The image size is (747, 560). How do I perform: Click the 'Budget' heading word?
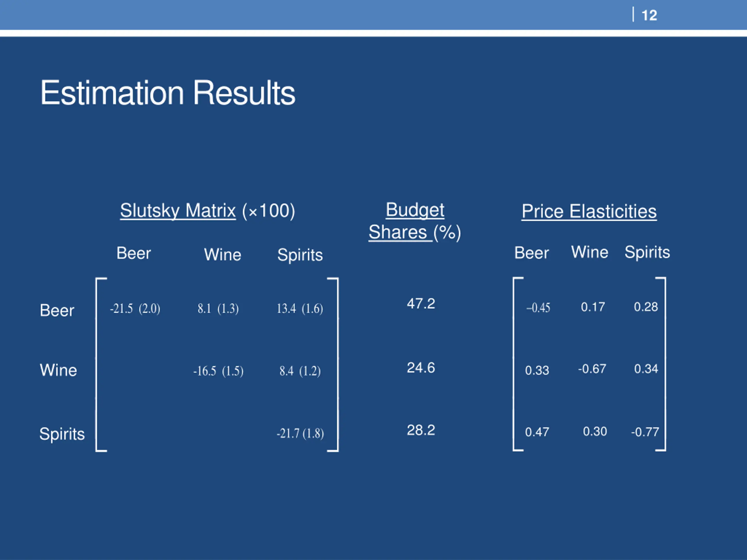[415, 210]
